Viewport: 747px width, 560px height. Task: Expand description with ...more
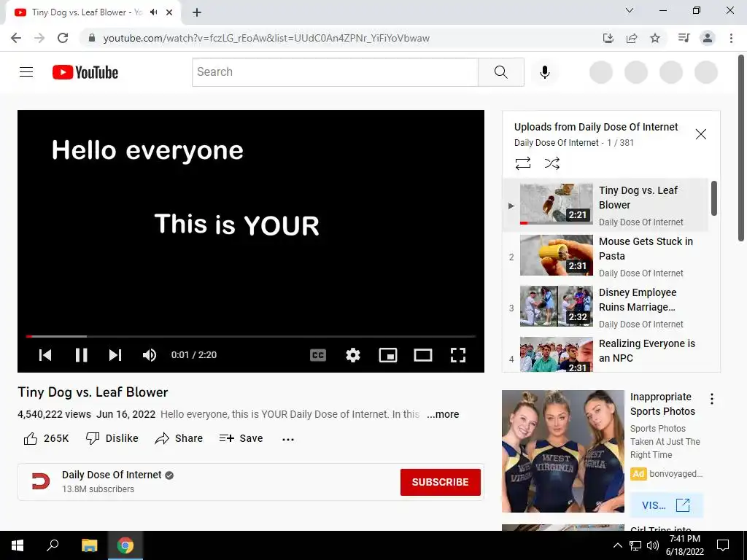point(443,414)
